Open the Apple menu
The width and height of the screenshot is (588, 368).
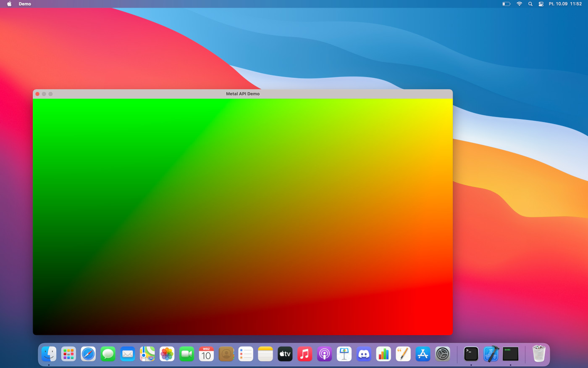tap(9, 4)
